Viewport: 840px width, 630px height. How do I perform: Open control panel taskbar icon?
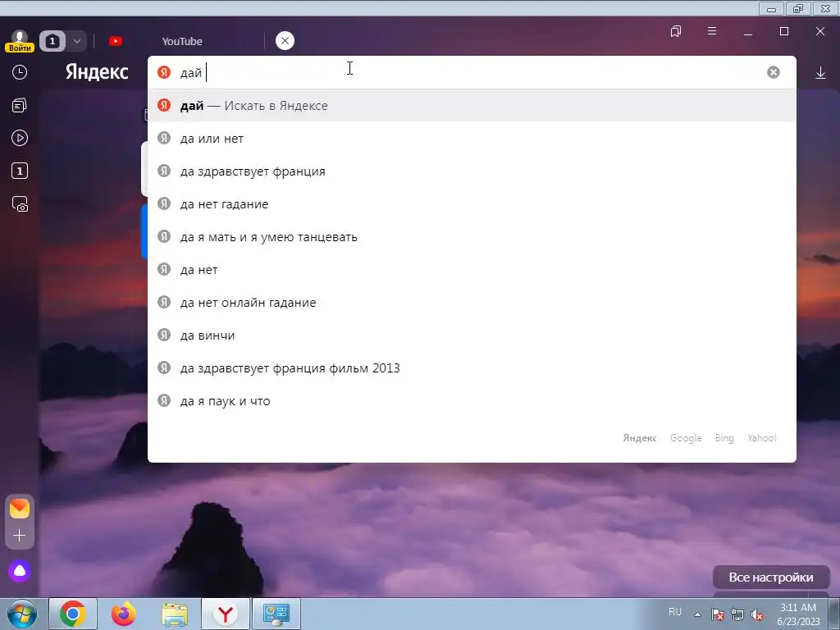click(276, 614)
